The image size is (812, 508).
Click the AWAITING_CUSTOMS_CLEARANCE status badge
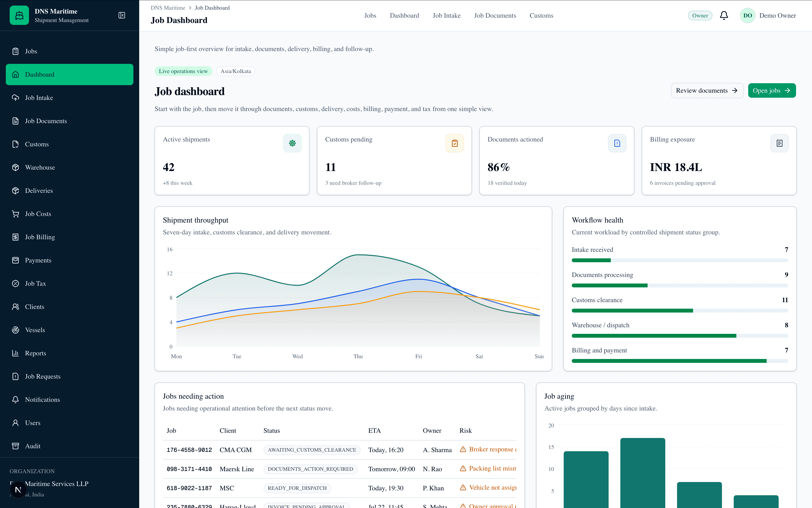[x=312, y=450]
